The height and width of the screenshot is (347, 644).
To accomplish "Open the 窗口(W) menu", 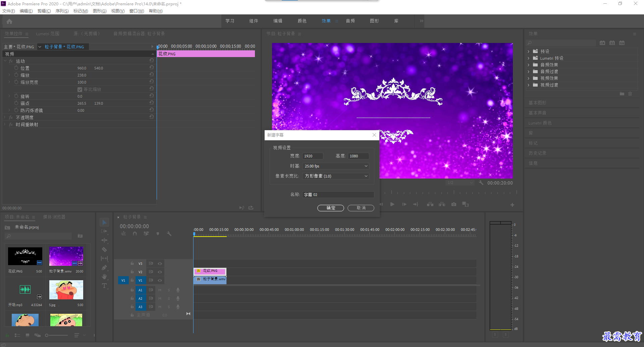I will click(137, 11).
